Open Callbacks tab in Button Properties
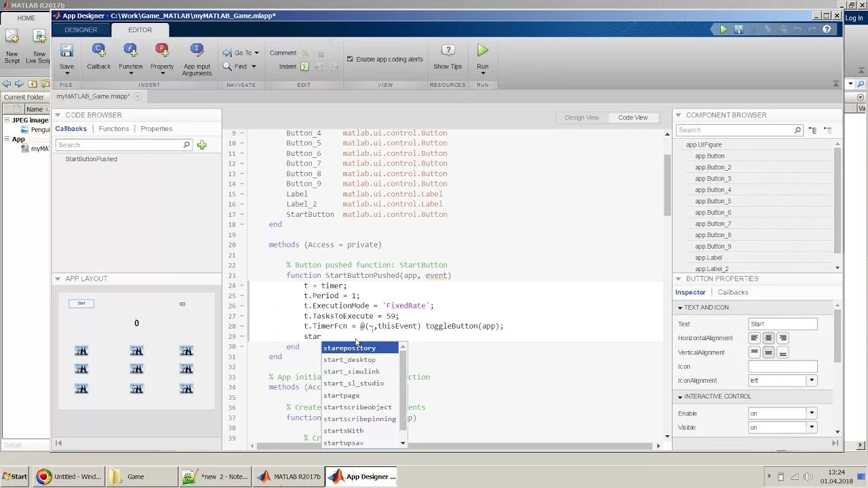The height and width of the screenshot is (488, 868). 733,292
